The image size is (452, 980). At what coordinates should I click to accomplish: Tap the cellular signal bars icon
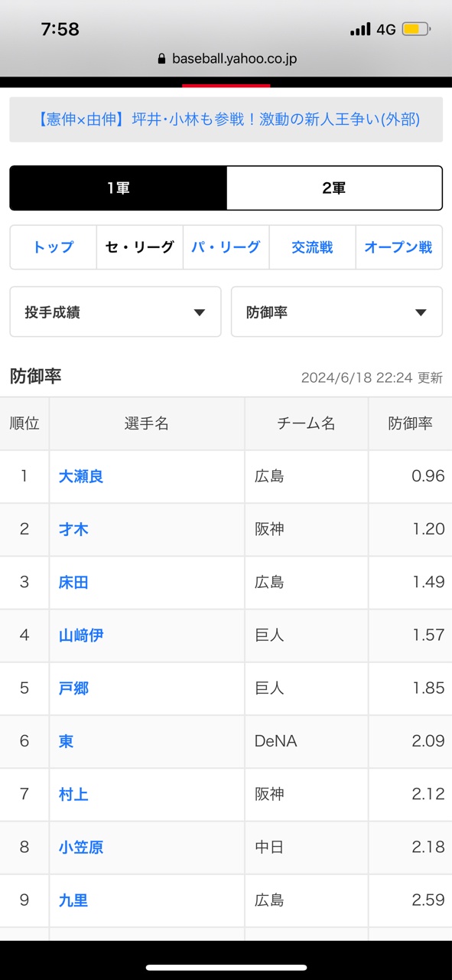click(x=360, y=30)
